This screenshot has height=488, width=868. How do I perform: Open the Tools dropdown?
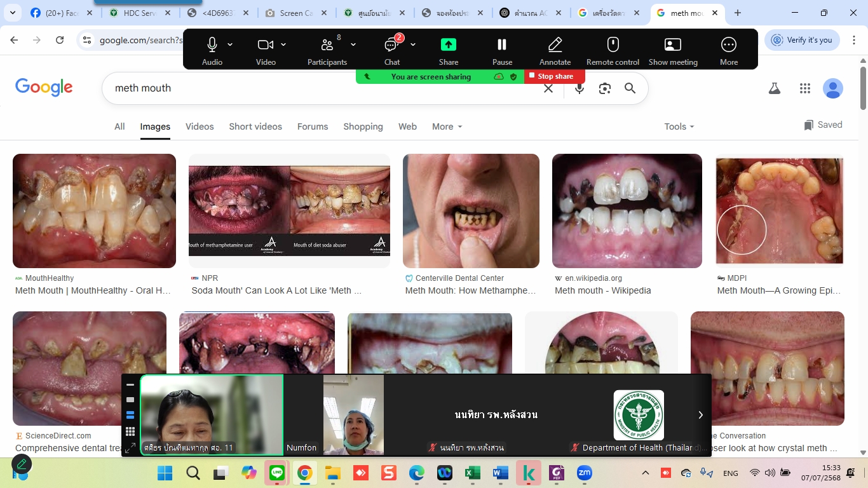point(679,126)
